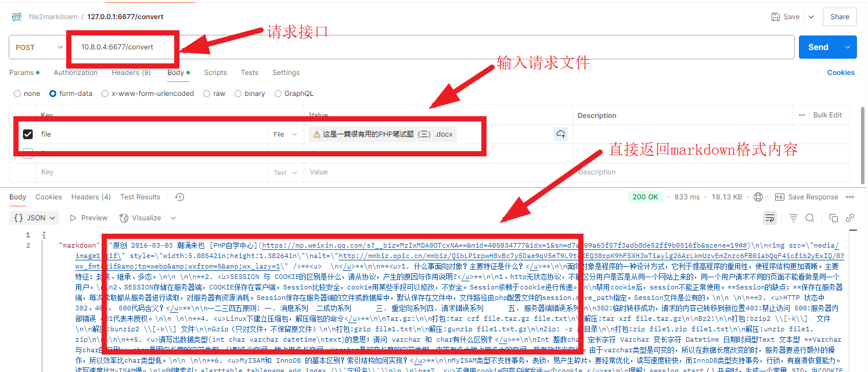This screenshot has width=868, height=372.
Task: Select the none body type
Action: [17, 94]
